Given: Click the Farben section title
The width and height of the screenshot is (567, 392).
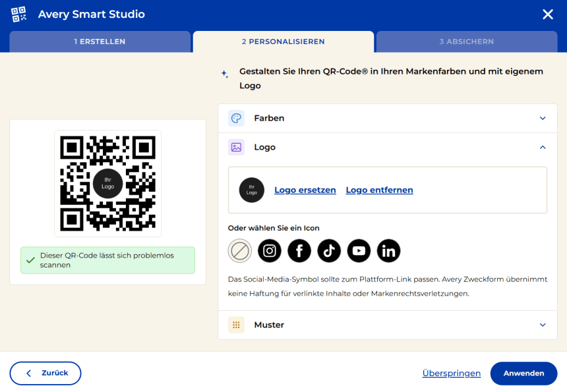Looking at the screenshot, I should click(269, 118).
